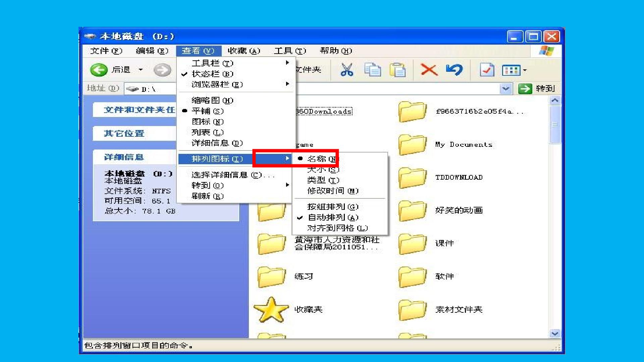Click the vertical scrollbar thumb
This screenshot has width=644, height=362.
(x=555, y=124)
